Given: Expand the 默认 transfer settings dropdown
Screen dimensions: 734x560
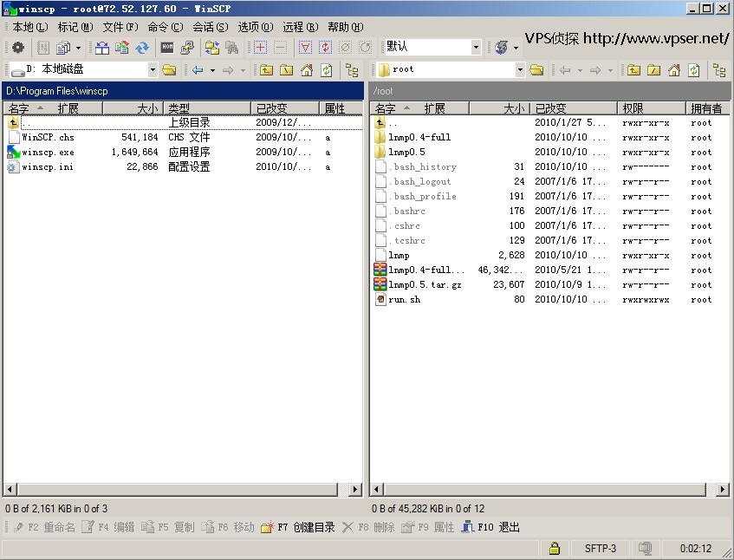Looking at the screenshot, I should (476, 48).
